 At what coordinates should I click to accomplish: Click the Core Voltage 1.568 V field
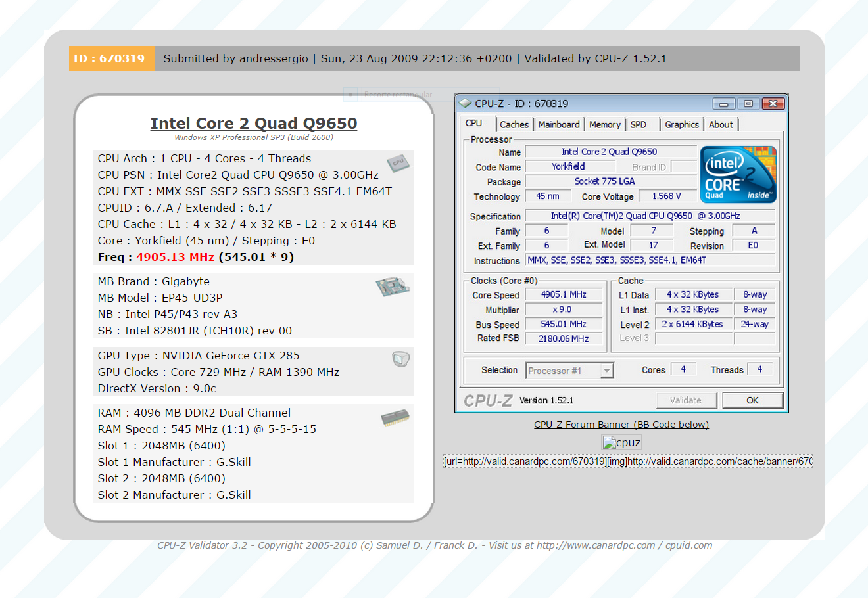667,196
